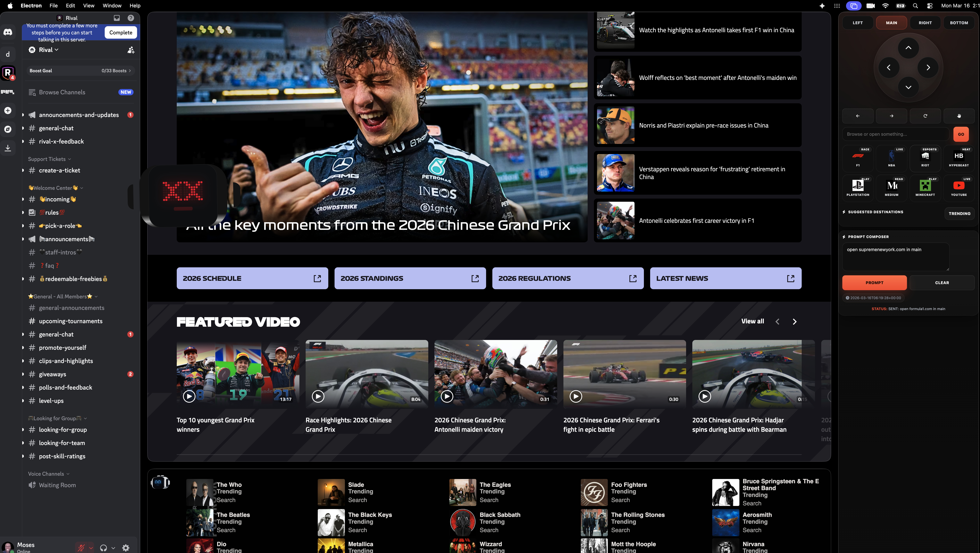Viewport: 980px width, 553px height.
Task: Click the Discord user settings gear
Action: [x=126, y=548]
